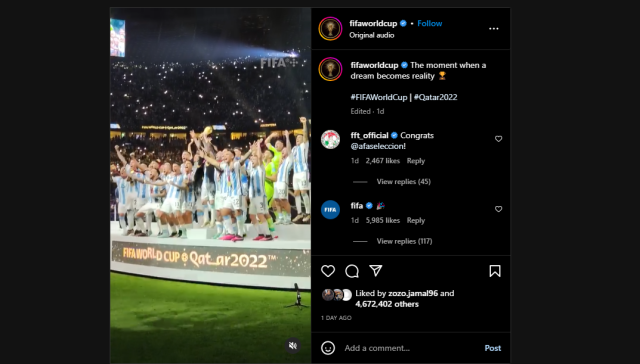The image size is (640, 364).
Task: Open the three-dot more options menu
Action: pyautogui.click(x=494, y=29)
